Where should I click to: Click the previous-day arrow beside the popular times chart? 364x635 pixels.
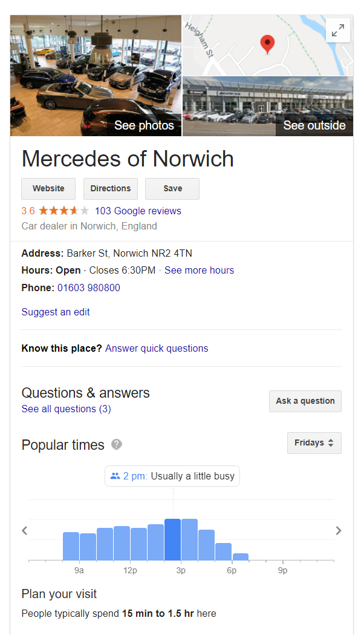tap(24, 530)
